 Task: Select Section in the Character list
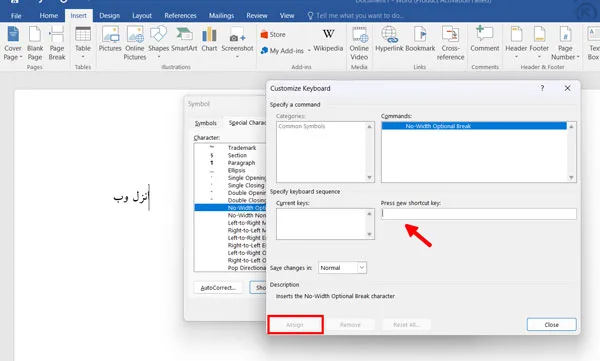tap(230, 155)
